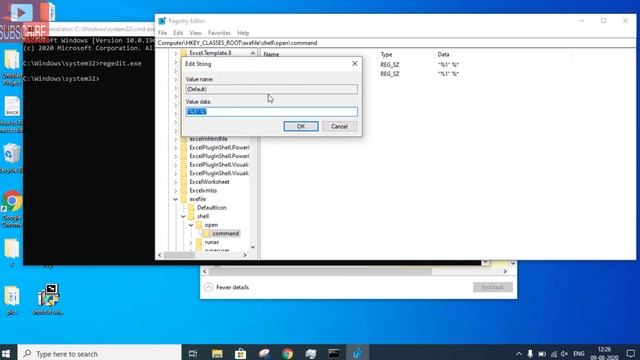Switch to Command Prompt via taskbar icon
The height and width of the screenshot is (360, 640).
(x=334, y=353)
